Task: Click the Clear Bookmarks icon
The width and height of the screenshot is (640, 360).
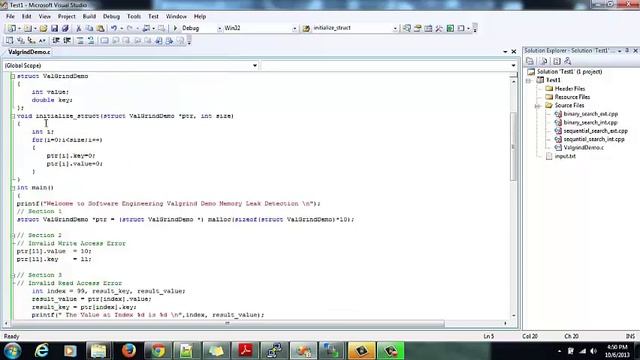Action: 180,40
